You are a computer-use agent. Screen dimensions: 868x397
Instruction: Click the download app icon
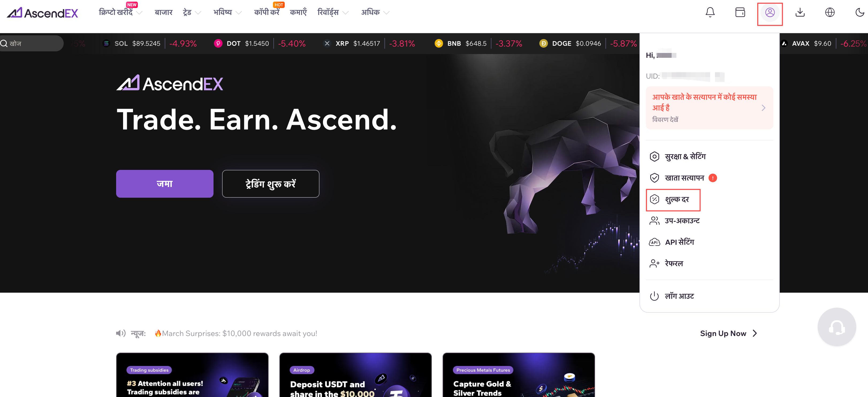pyautogui.click(x=800, y=13)
